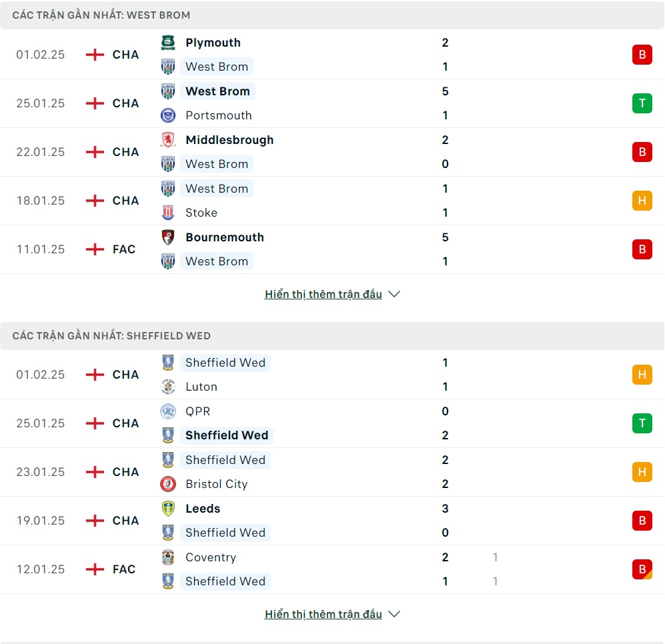Open 'Hiển thị thêm trận đấu' under West Brom
The image size is (665, 644).
(x=323, y=294)
